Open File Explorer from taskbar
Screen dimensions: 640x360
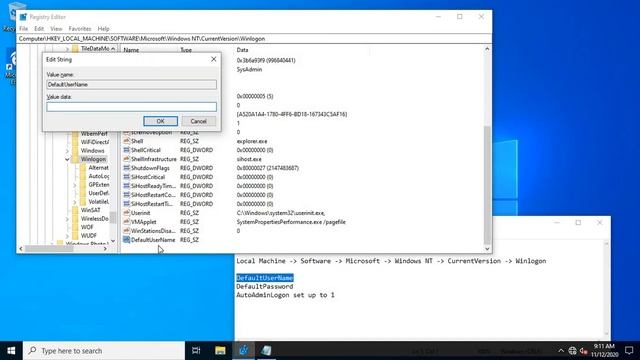[x=220, y=351]
